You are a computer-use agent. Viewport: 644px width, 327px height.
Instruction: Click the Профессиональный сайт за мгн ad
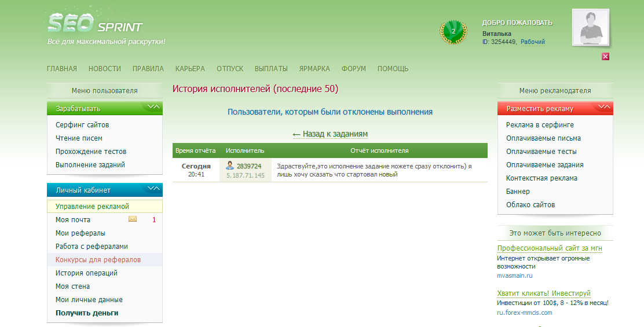pos(550,248)
